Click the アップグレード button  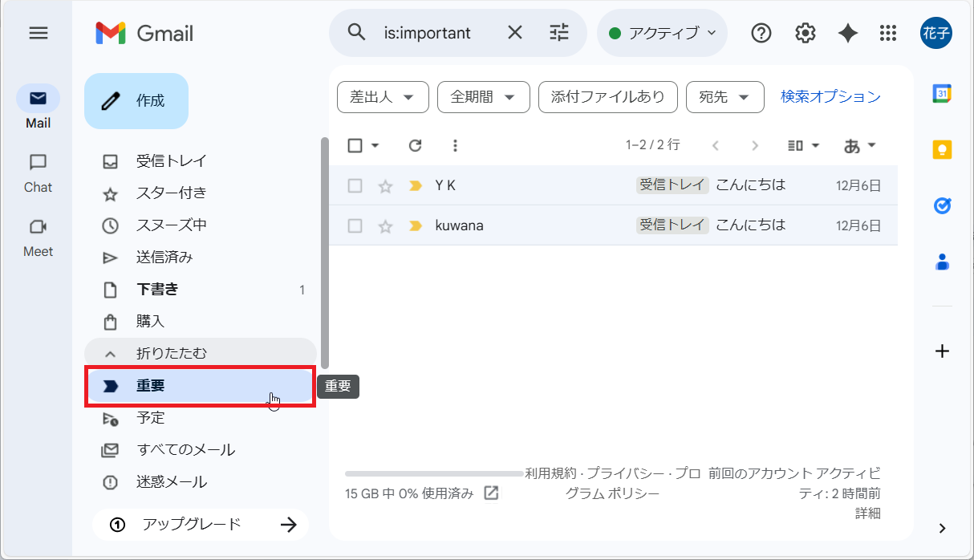200,524
